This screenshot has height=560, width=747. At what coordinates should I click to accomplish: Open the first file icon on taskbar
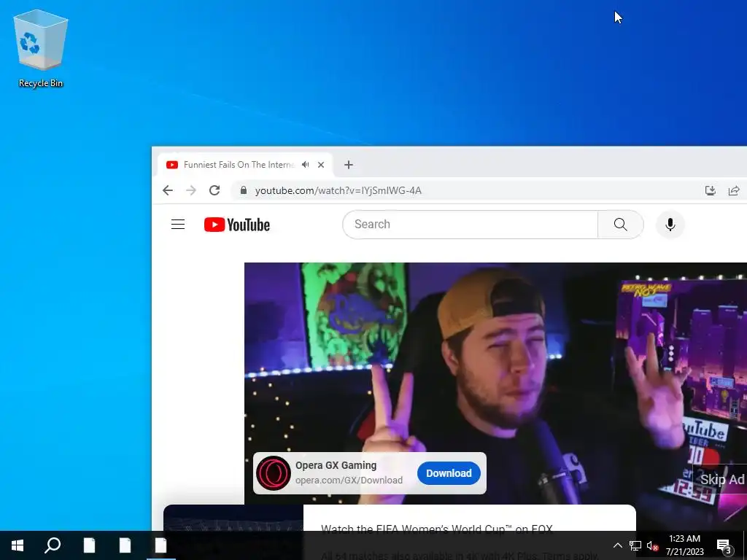(89, 545)
